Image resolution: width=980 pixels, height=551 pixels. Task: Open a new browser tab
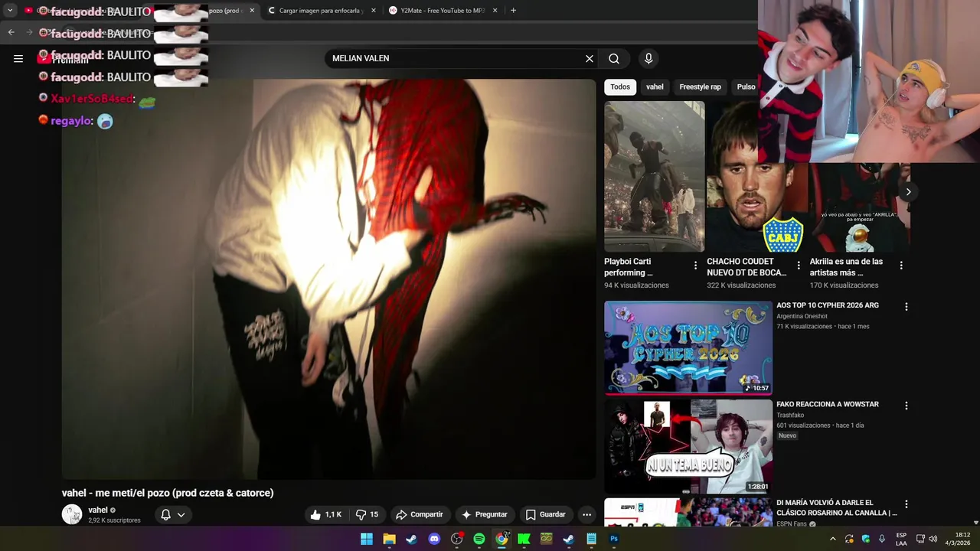tap(513, 11)
